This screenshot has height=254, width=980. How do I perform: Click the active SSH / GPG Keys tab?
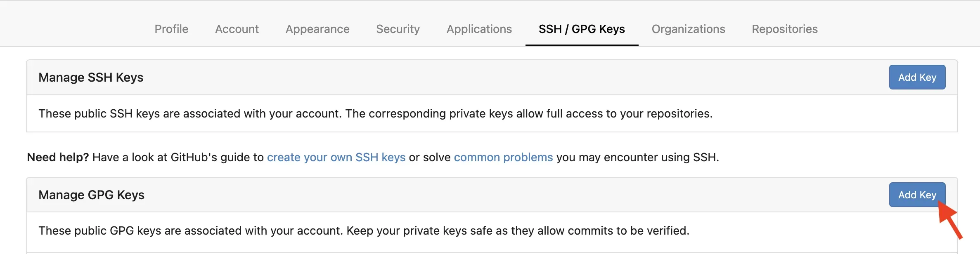pos(582,29)
